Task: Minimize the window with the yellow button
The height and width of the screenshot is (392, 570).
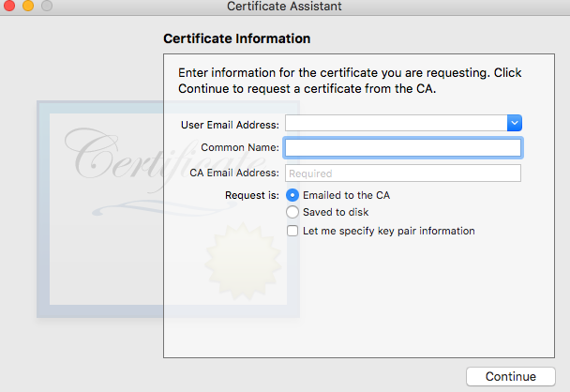Action: pos(27,7)
